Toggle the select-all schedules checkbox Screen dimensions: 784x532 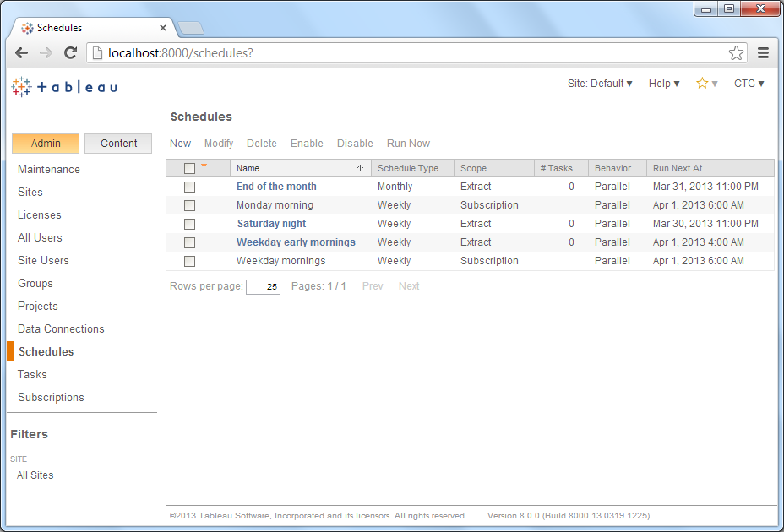(188, 168)
